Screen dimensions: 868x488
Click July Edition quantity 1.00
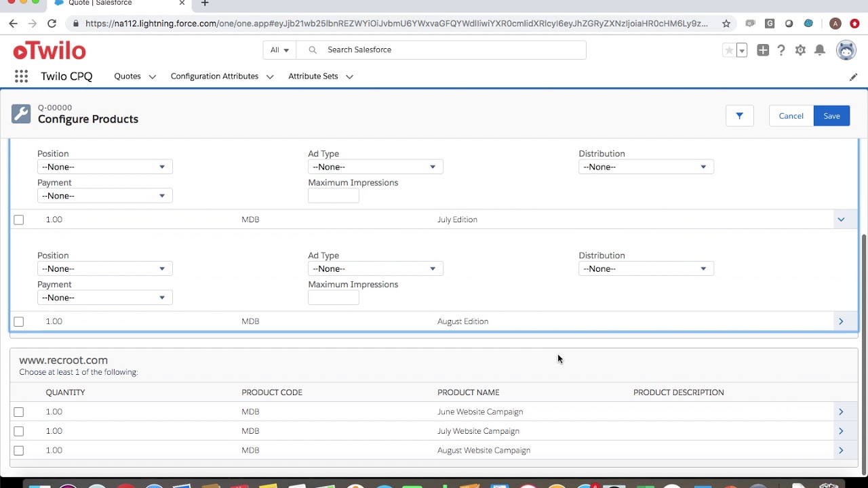54,220
